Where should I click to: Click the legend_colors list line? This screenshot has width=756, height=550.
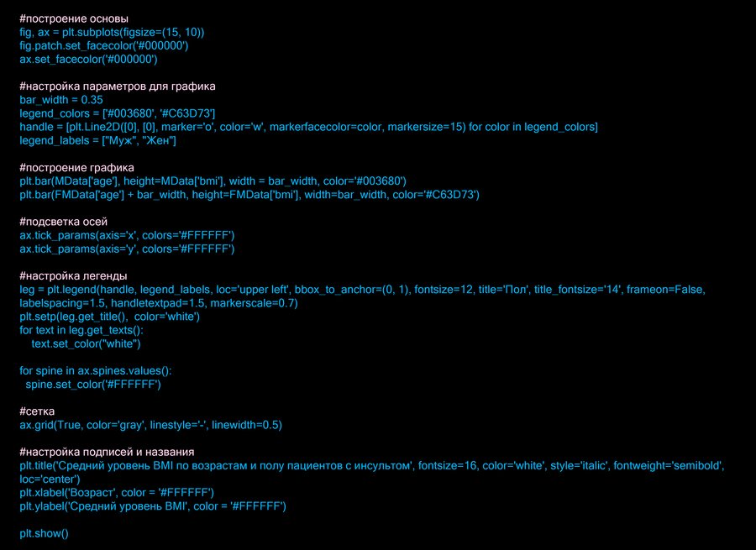click(118, 113)
